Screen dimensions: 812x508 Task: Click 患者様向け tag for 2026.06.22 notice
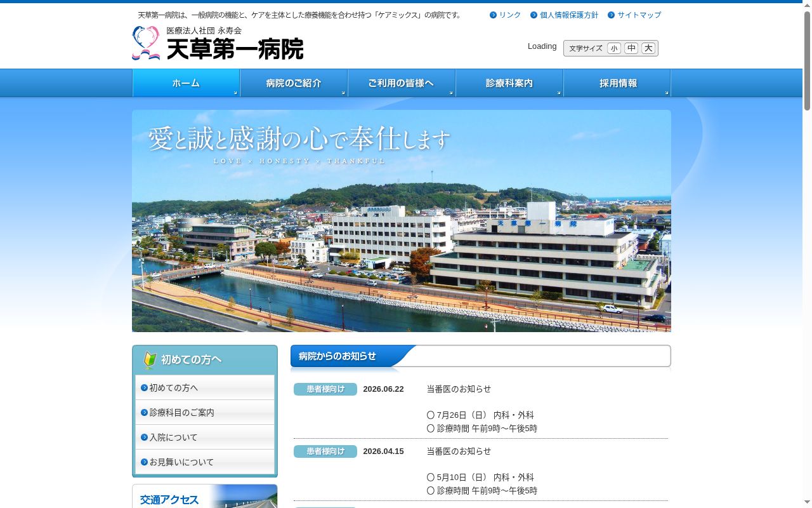pos(325,389)
